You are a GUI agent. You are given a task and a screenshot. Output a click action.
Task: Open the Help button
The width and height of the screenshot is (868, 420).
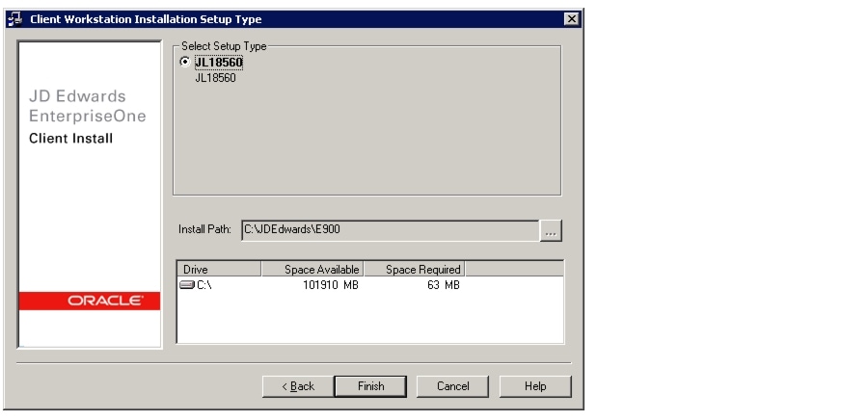tap(535, 386)
